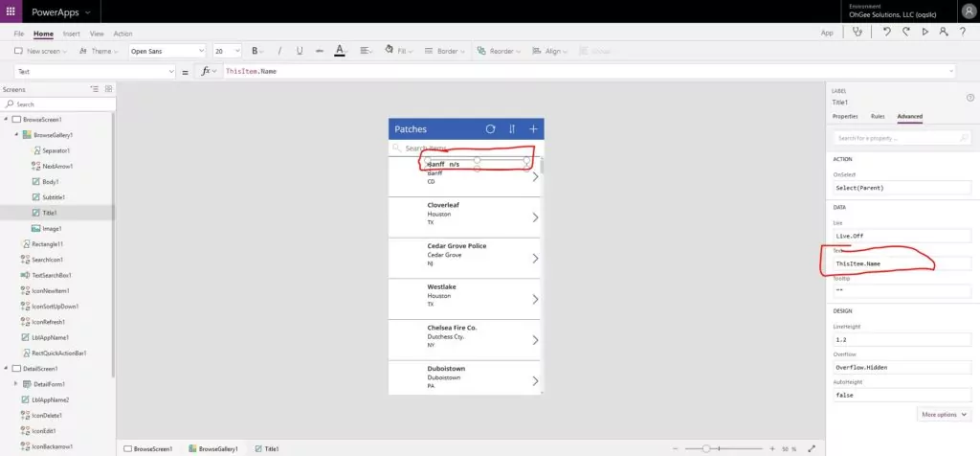Open the user account avatar

click(967, 11)
